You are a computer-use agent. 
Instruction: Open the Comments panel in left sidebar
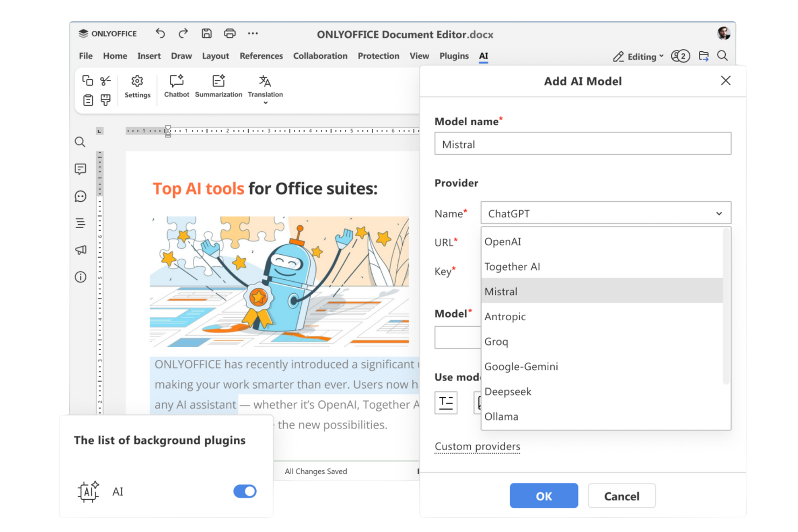pyautogui.click(x=80, y=169)
